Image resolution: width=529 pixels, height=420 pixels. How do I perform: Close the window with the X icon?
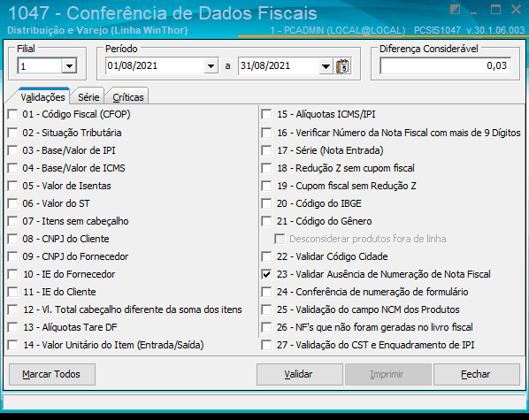pyautogui.click(x=517, y=10)
